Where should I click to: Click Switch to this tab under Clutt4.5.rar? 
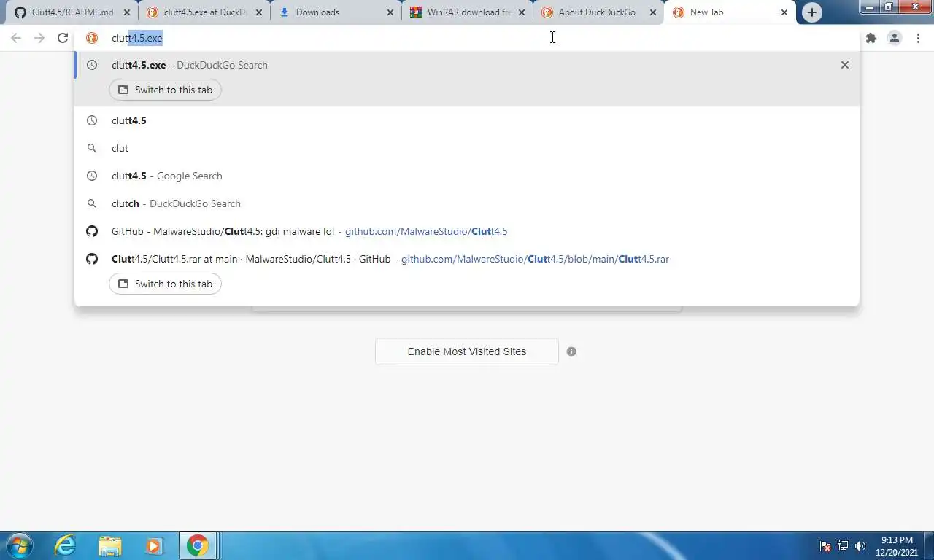click(x=165, y=284)
